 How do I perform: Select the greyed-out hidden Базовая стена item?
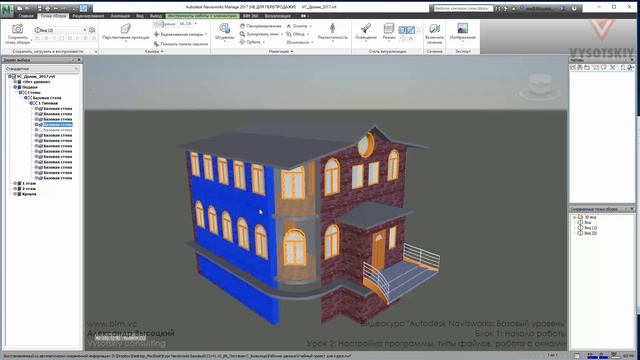pyautogui.click(x=58, y=130)
